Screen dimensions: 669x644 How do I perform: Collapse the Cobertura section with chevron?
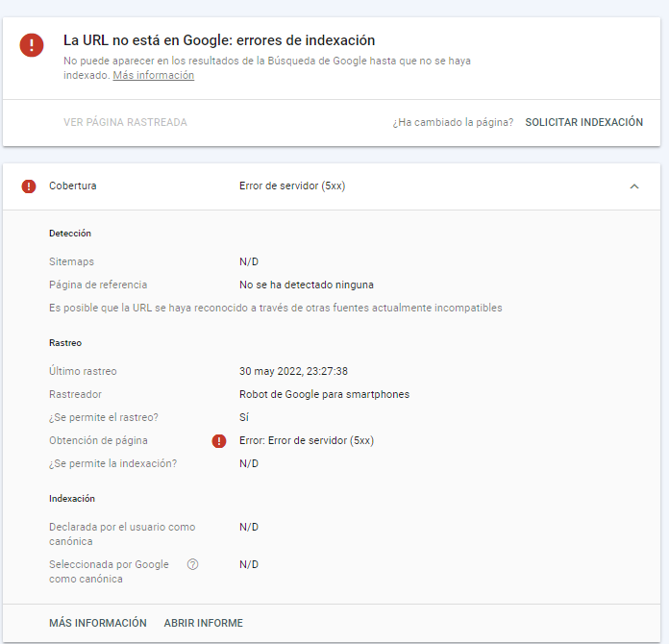pyautogui.click(x=634, y=186)
